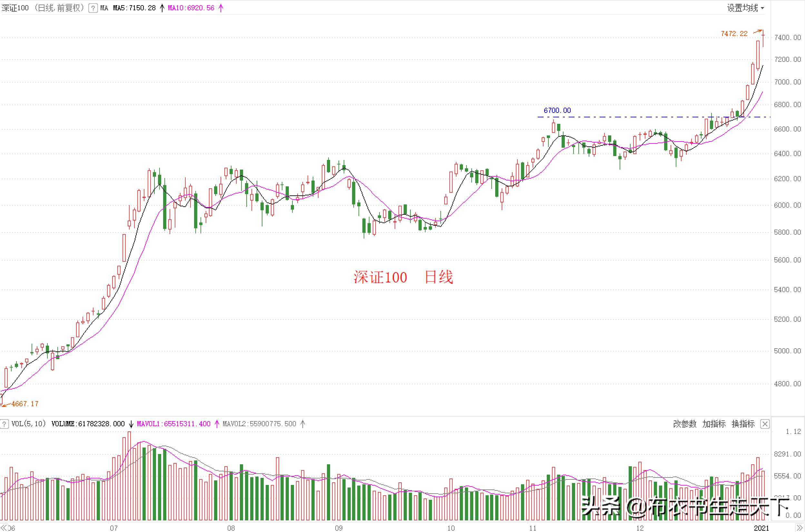The image size is (805, 532).
Task: Click the MAVOL1:65515311.400 label
Action: coord(174,424)
